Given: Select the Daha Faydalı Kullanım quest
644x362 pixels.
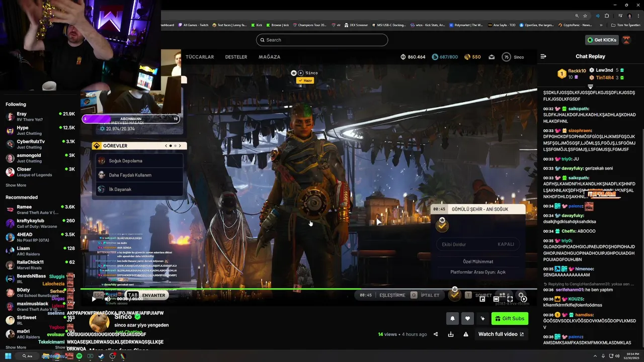Looking at the screenshot, I should click(139, 175).
